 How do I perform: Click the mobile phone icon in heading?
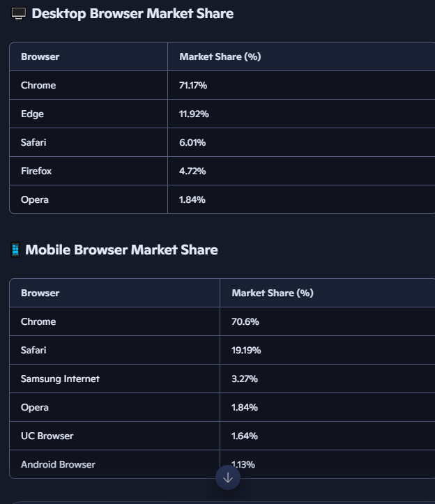click(x=15, y=250)
